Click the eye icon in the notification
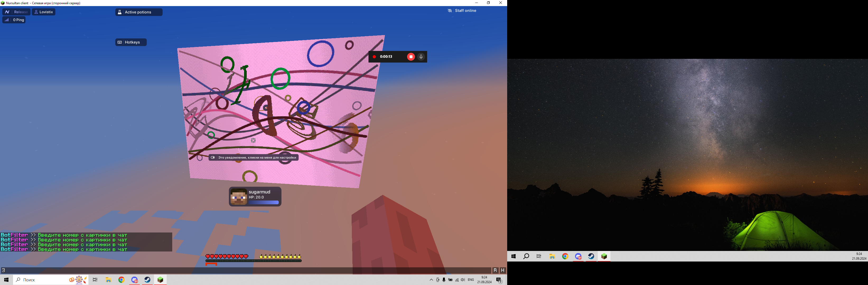The image size is (868, 285). 213,158
